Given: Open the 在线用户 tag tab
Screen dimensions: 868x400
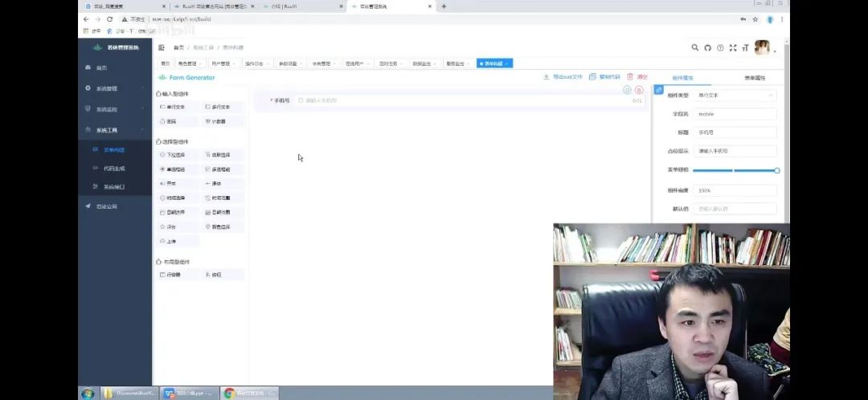Looking at the screenshot, I should [358, 63].
